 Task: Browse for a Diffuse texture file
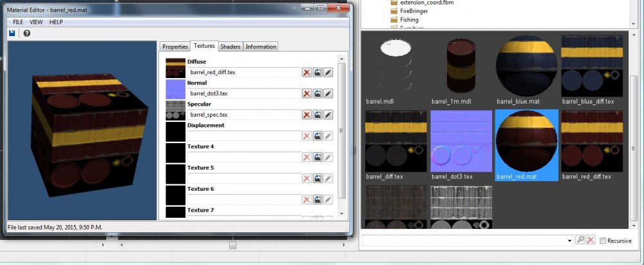[x=317, y=72]
